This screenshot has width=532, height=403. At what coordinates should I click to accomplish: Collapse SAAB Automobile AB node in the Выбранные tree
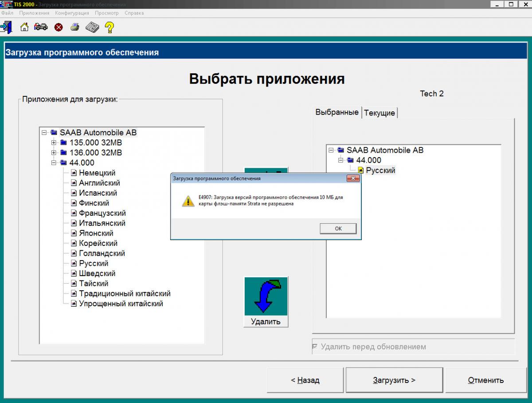pos(331,150)
